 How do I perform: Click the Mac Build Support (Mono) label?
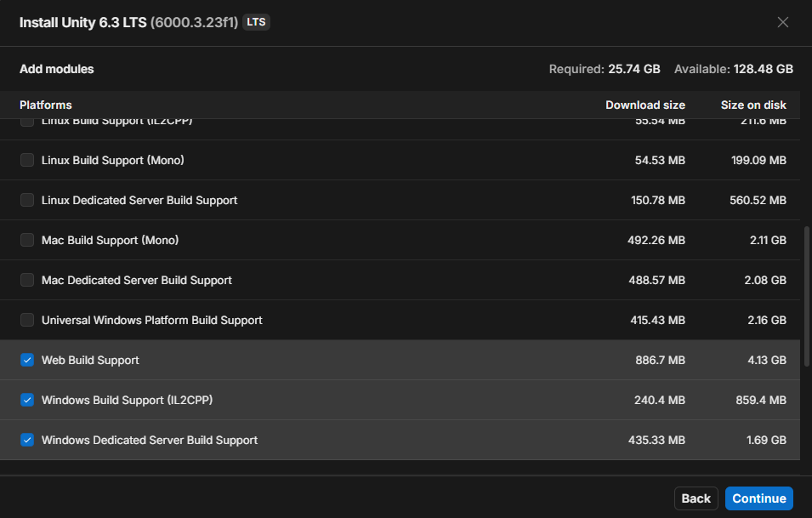tap(110, 240)
